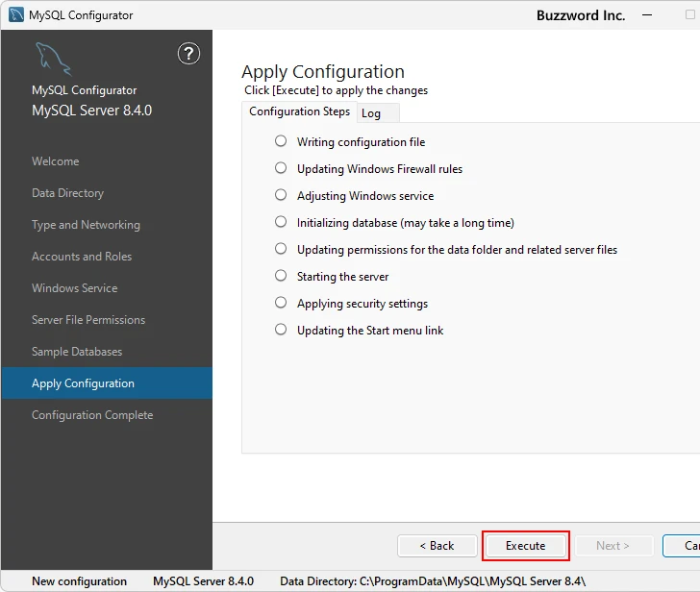Click the Data Directory path in status bar
700x592 pixels.
(433, 581)
